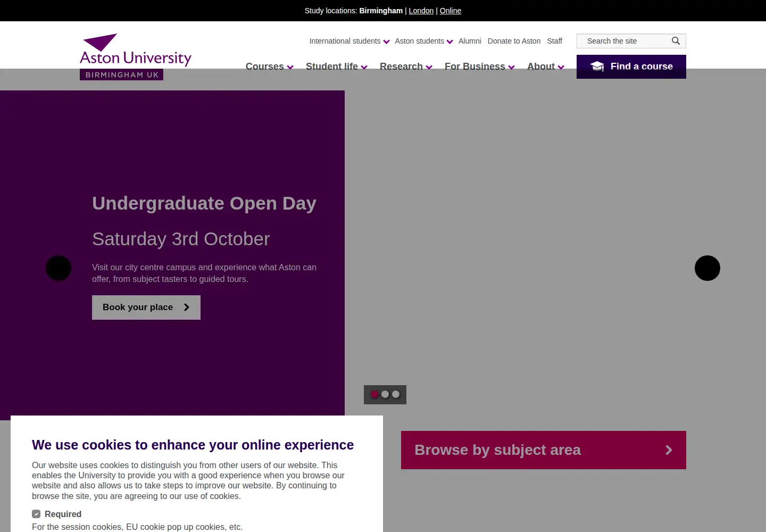Click Book your place button
Screen dimensions: 766x532
[146, 307]
